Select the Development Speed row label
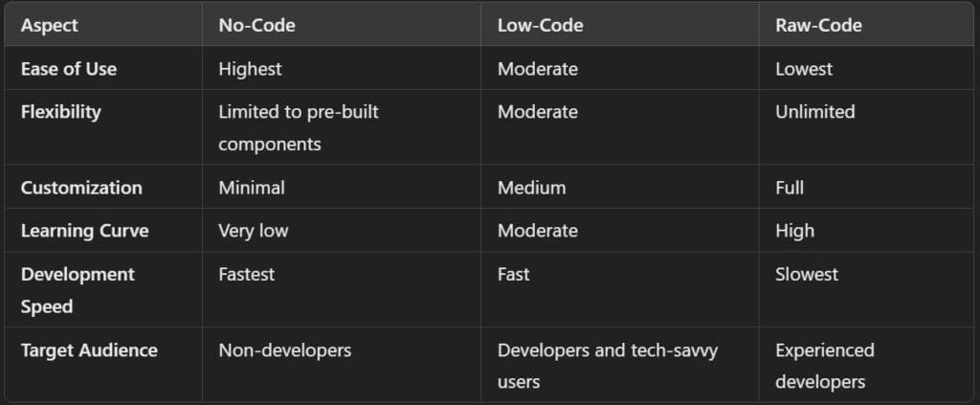The height and width of the screenshot is (405, 980). pyautogui.click(x=78, y=290)
